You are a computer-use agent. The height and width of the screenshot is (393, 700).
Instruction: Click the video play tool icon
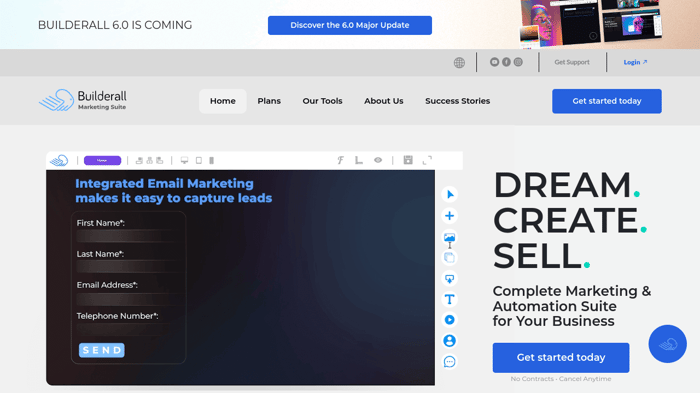[x=450, y=320]
